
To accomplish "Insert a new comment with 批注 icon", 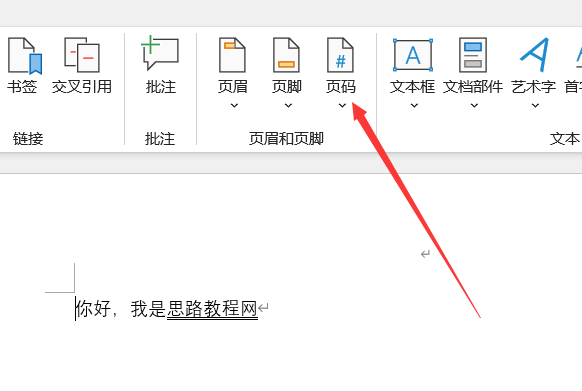I will pos(160,53).
